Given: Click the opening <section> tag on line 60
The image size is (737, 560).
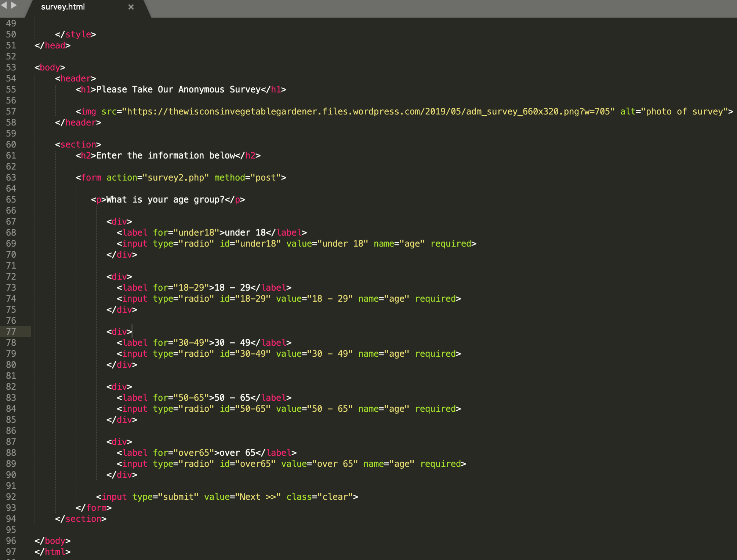Looking at the screenshot, I should coord(78,144).
